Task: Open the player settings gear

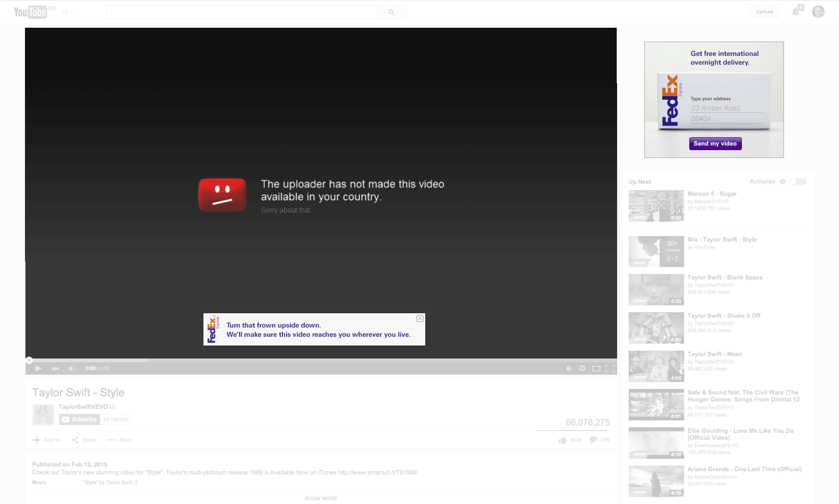Action: [x=582, y=368]
